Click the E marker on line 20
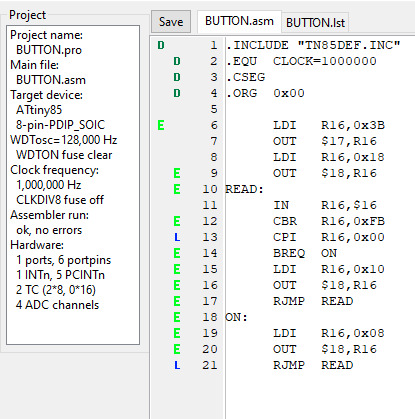This screenshot has width=415, height=419. point(177,349)
